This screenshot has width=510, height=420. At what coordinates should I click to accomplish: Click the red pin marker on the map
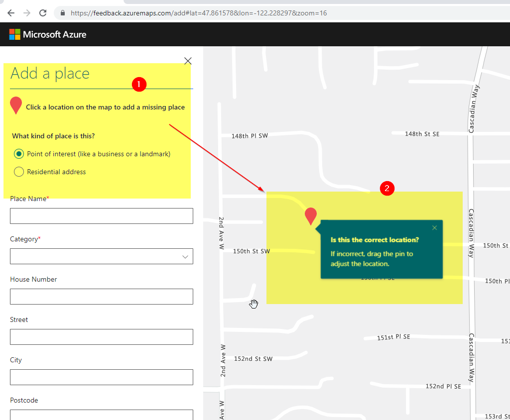(x=310, y=215)
